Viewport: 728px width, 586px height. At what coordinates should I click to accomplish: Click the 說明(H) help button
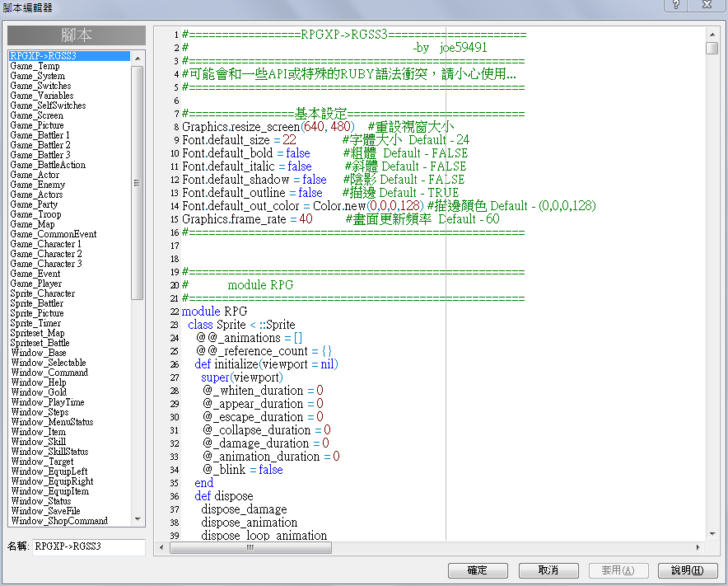(688, 570)
